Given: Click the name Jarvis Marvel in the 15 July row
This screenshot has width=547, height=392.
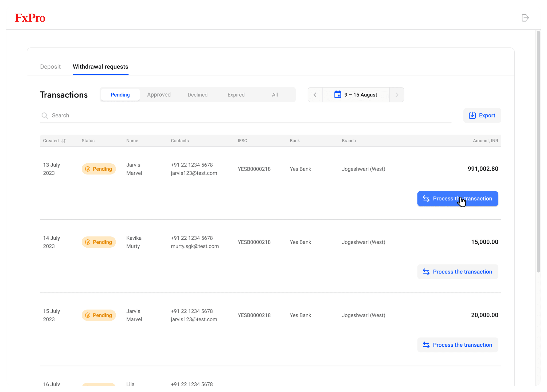Looking at the screenshot, I should pos(134,315).
